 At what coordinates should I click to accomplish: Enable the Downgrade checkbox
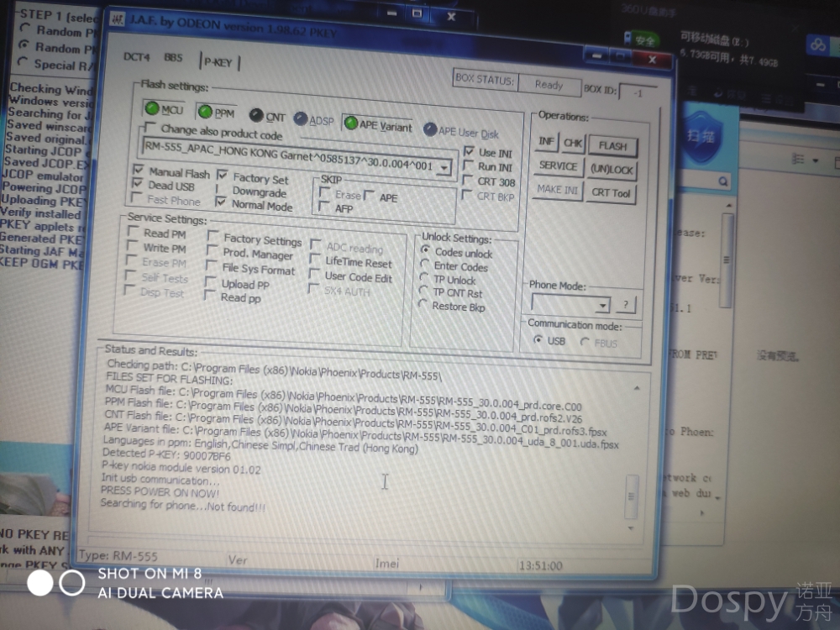(221, 188)
